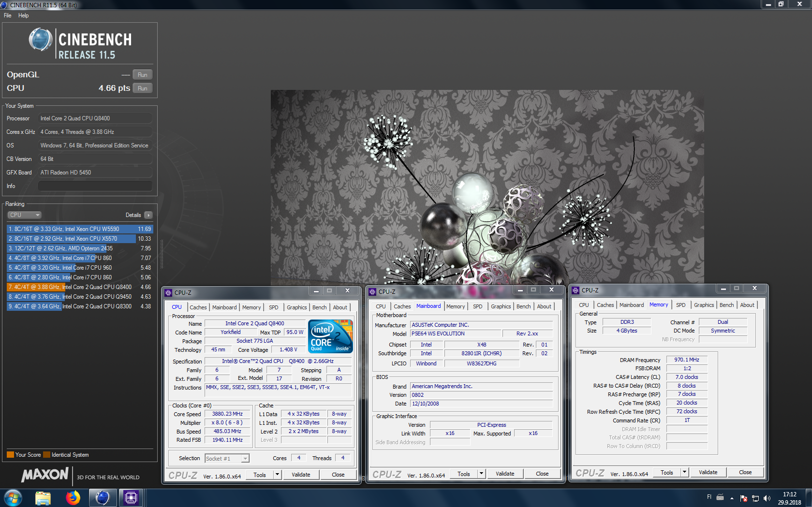Screen dimensions: 812x507
Task: Expand Tools dropdown arrow in Memory window
Action: [x=685, y=472]
